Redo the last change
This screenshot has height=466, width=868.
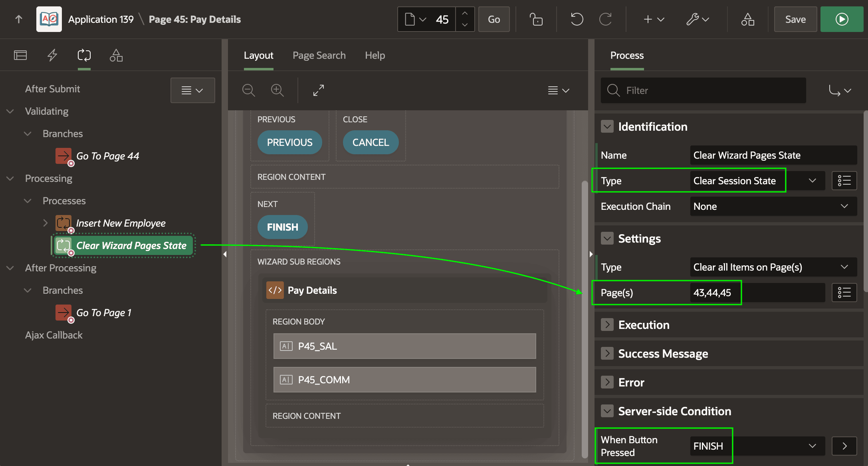[x=606, y=19]
